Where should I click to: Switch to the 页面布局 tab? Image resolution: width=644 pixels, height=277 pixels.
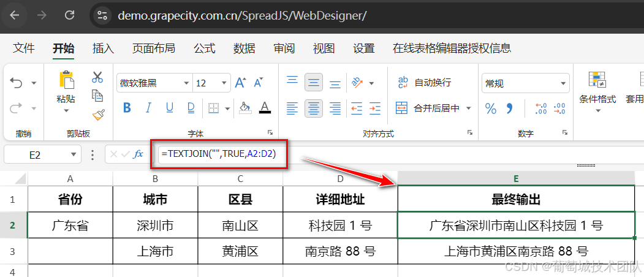tap(154, 48)
